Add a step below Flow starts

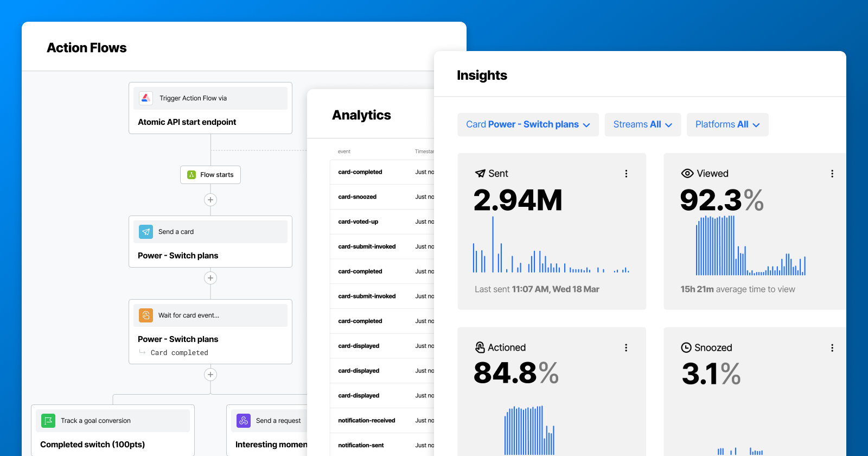[x=210, y=200]
